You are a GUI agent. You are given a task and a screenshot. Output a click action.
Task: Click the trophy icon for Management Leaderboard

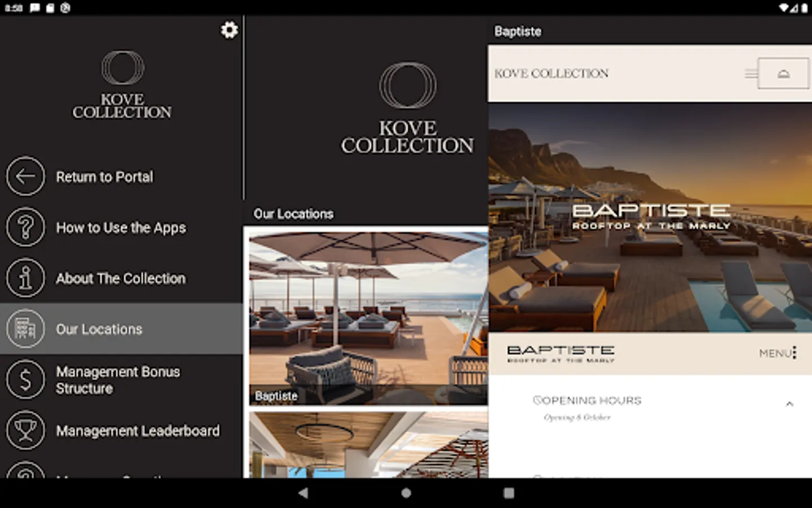[25, 431]
